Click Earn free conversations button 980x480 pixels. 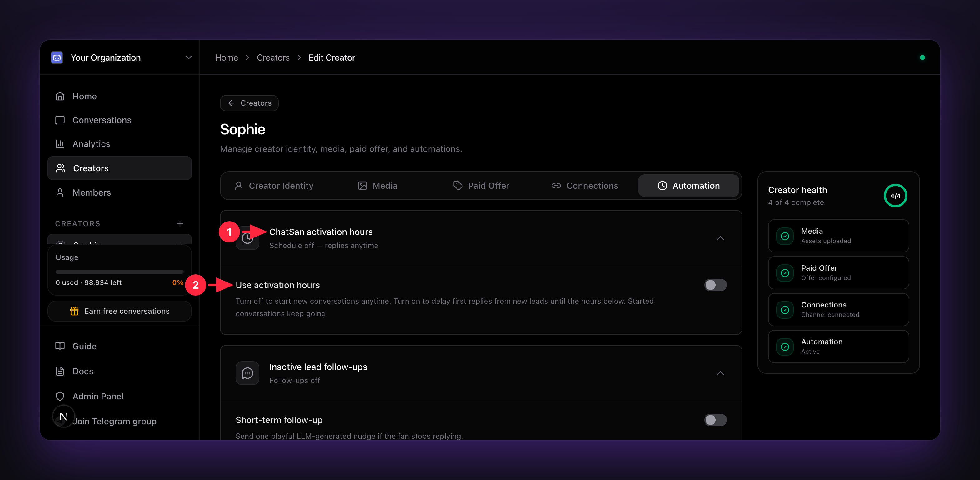119,311
